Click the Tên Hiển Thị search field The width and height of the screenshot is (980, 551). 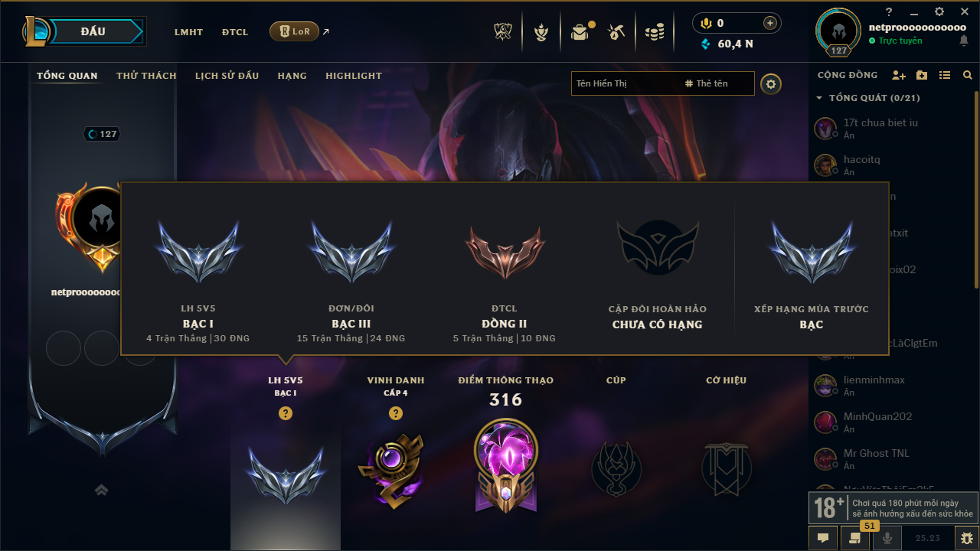[x=624, y=83]
